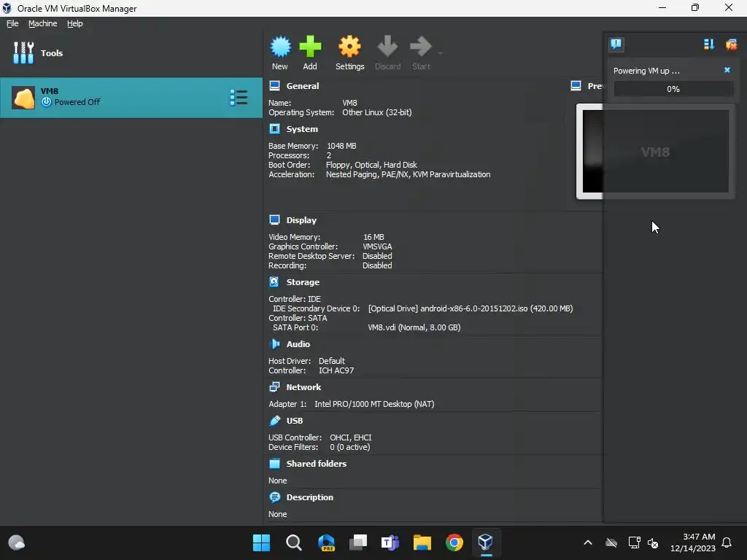
Task: Click the Base Memory 1048 MB value
Action: coord(341,146)
